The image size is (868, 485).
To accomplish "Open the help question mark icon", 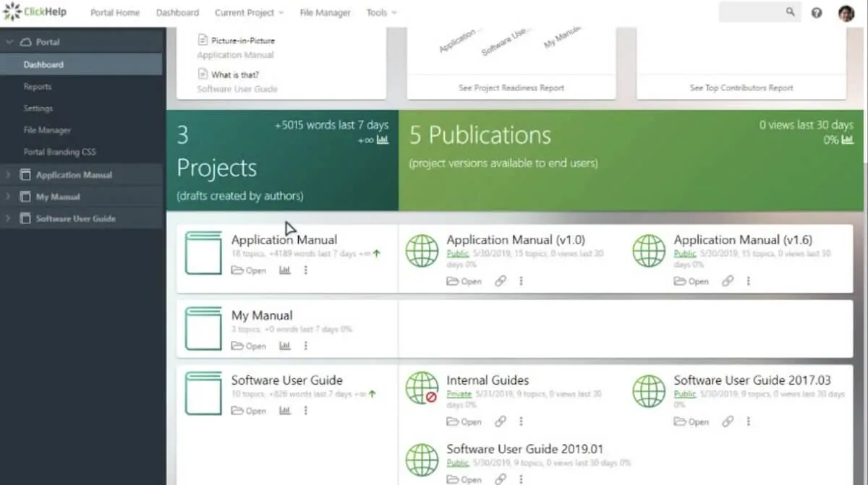I will (817, 12).
